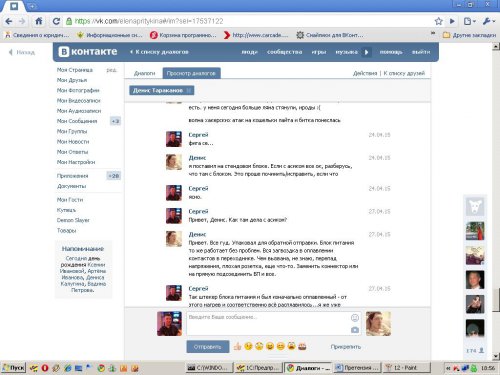Reload the page with browser refresh icon
Viewport: 500px width, 375px height.
tap(56, 21)
